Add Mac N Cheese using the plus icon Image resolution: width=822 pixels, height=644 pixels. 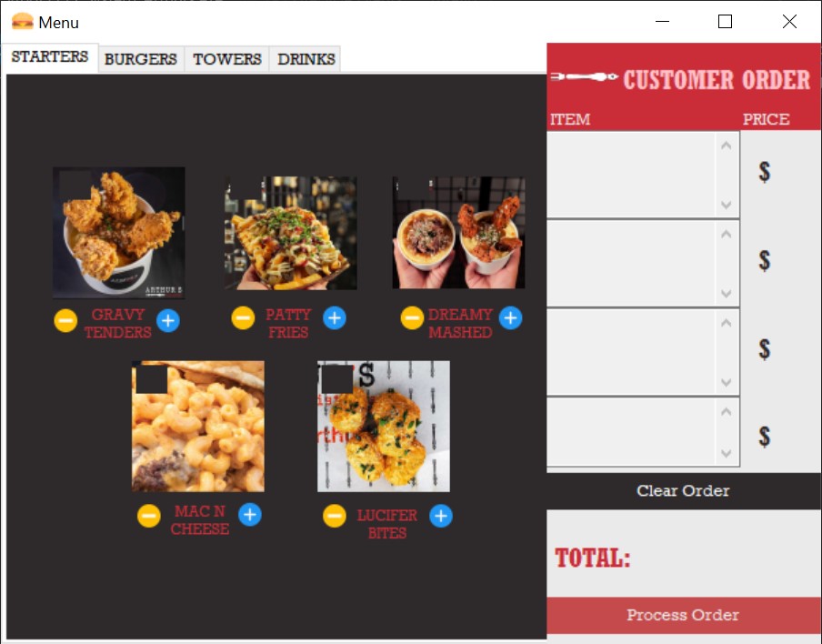pyautogui.click(x=250, y=515)
